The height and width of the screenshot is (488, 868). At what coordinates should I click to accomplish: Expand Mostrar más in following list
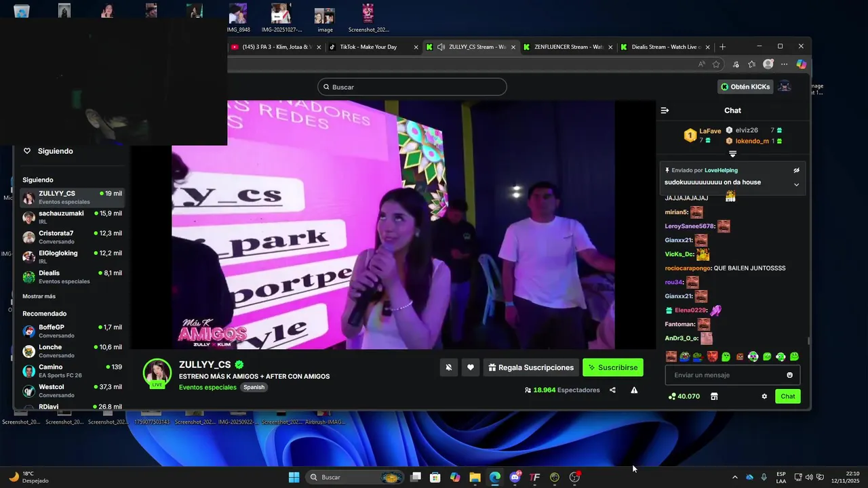[x=39, y=296]
